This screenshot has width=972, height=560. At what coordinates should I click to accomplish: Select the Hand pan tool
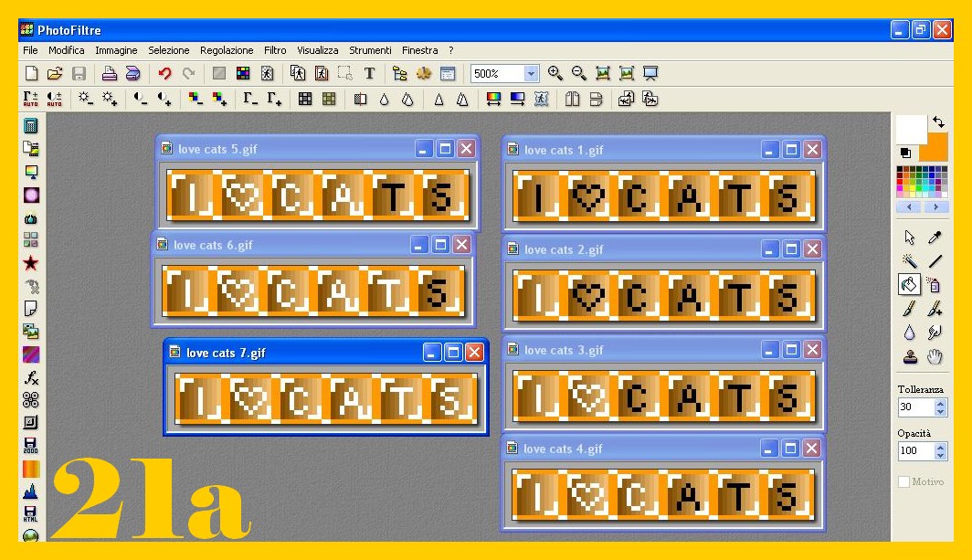[x=935, y=356]
